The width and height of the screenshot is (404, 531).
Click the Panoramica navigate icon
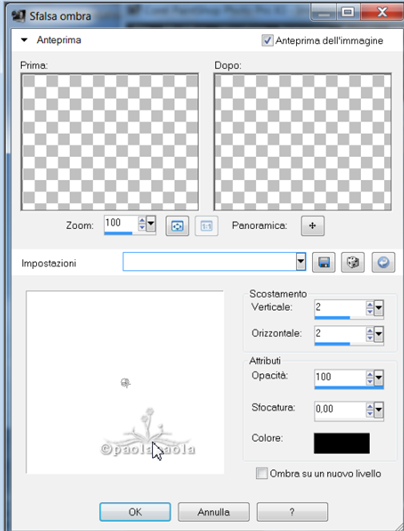click(x=313, y=226)
